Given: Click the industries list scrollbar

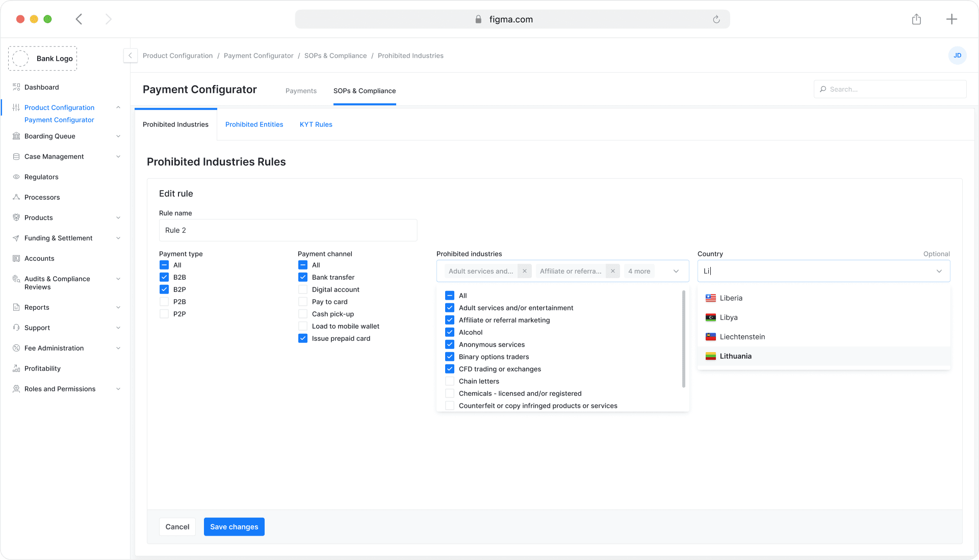Looking at the screenshot, I should (x=683, y=339).
